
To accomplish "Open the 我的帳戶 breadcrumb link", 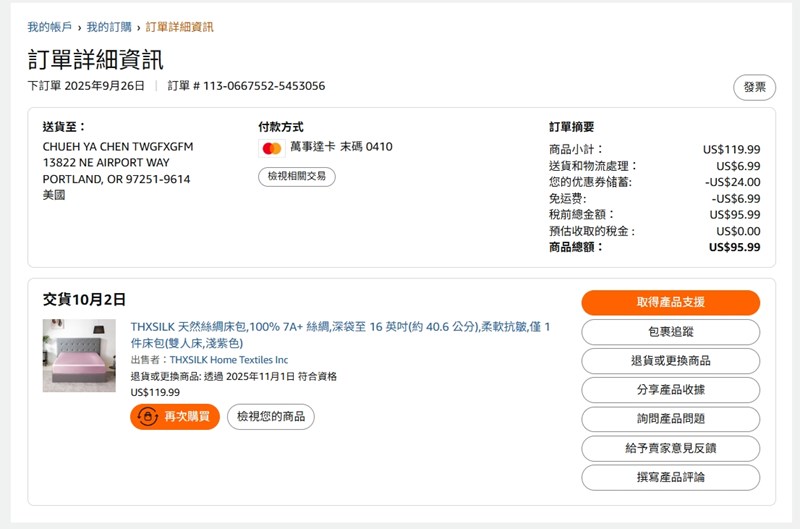I will point(49,27).
